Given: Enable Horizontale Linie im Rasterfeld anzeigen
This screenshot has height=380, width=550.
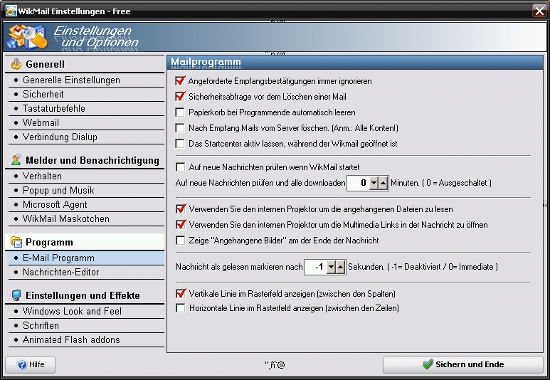Looking at the screenshot, I should click(180, 308).
